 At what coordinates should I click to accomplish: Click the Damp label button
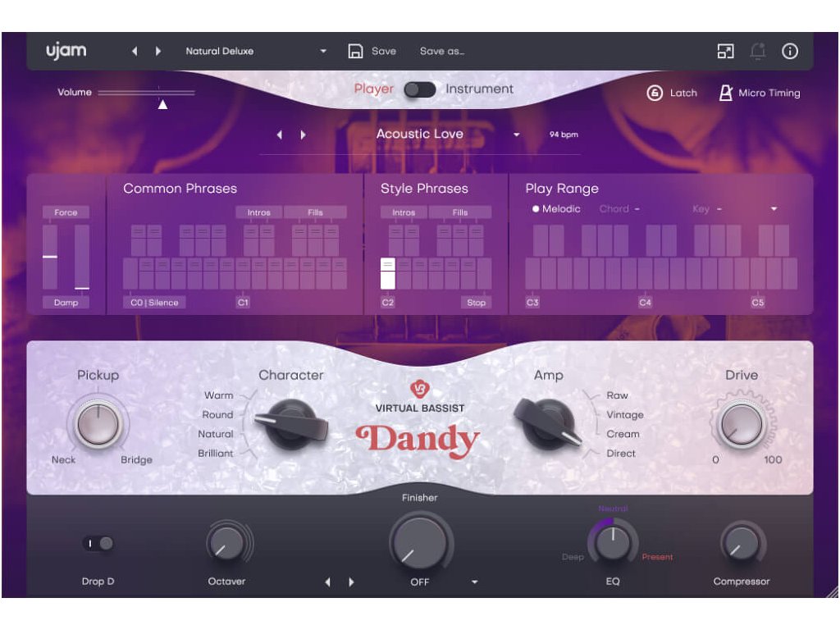[x=66, y=303]
